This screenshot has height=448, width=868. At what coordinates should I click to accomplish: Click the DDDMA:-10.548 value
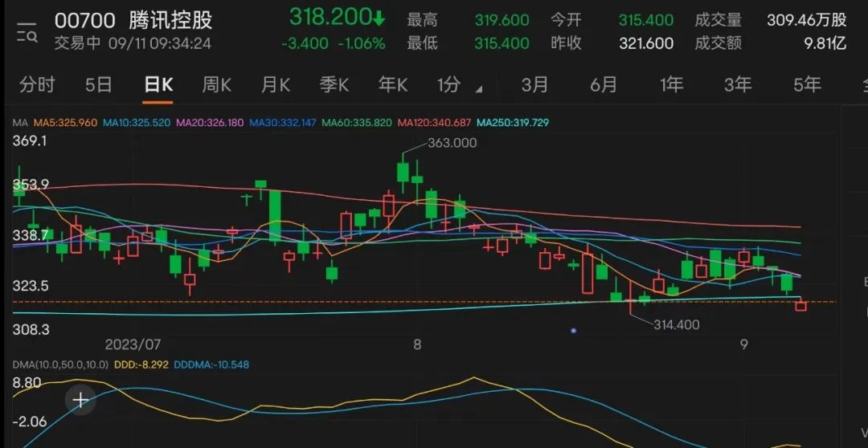click(x=211, y=365)
